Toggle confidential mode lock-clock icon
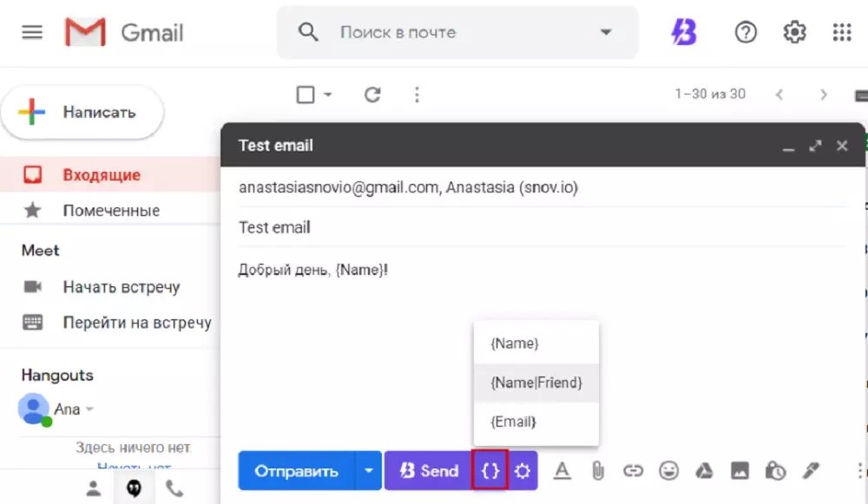 [x=775, y=471]
